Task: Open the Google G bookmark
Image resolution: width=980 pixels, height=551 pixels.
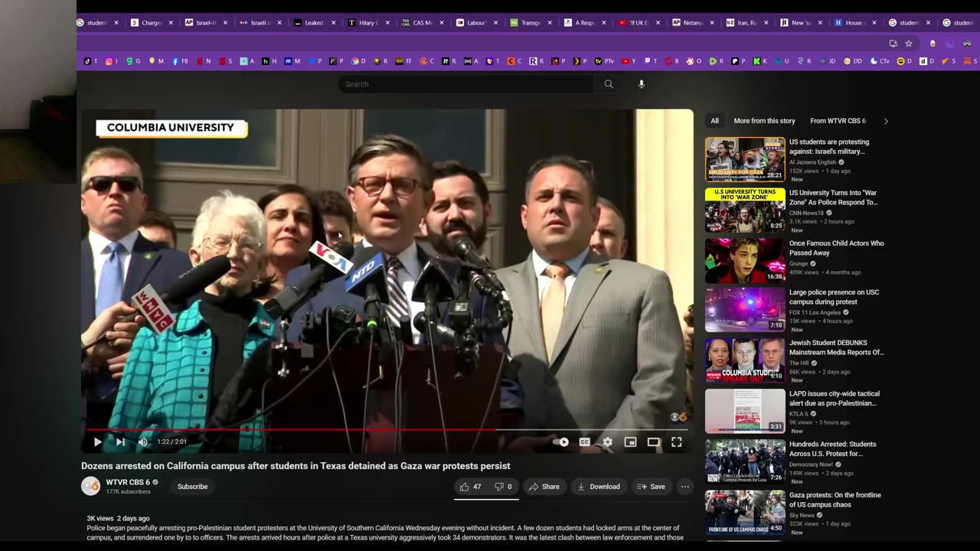Action: tap(133, 61)
